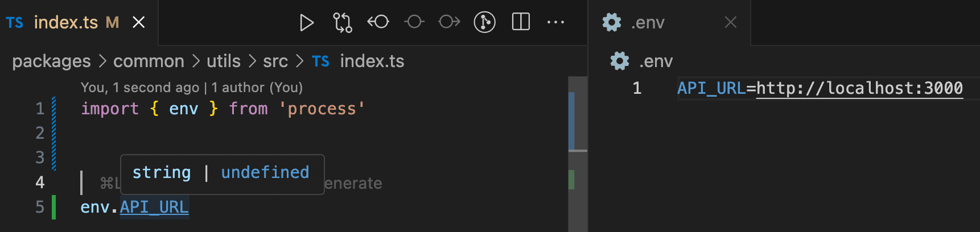Expand the packages breadcrumb
Image resolution: width=980 pixels, height=232 pixels.
pos(51,61)
